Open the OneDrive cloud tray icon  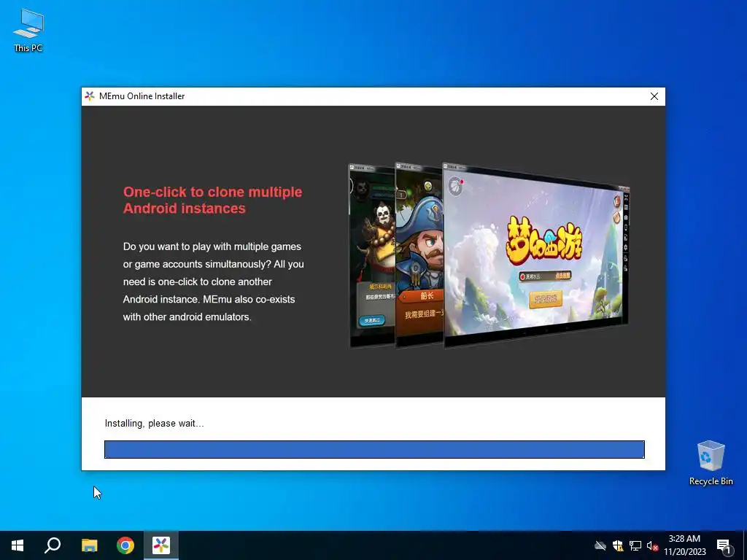(600, 545)
